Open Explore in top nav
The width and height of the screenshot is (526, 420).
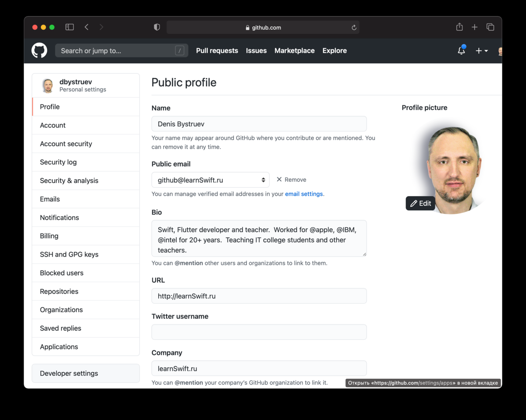click(x=334, y=51)
